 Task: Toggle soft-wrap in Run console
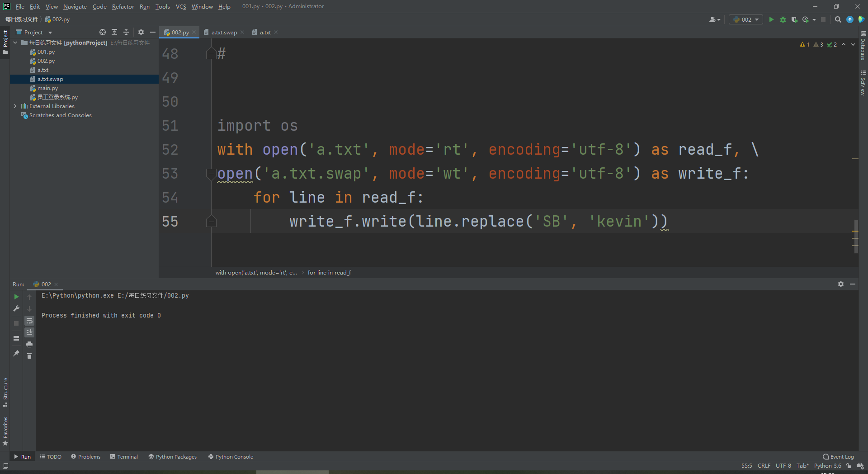click(29, 321)
